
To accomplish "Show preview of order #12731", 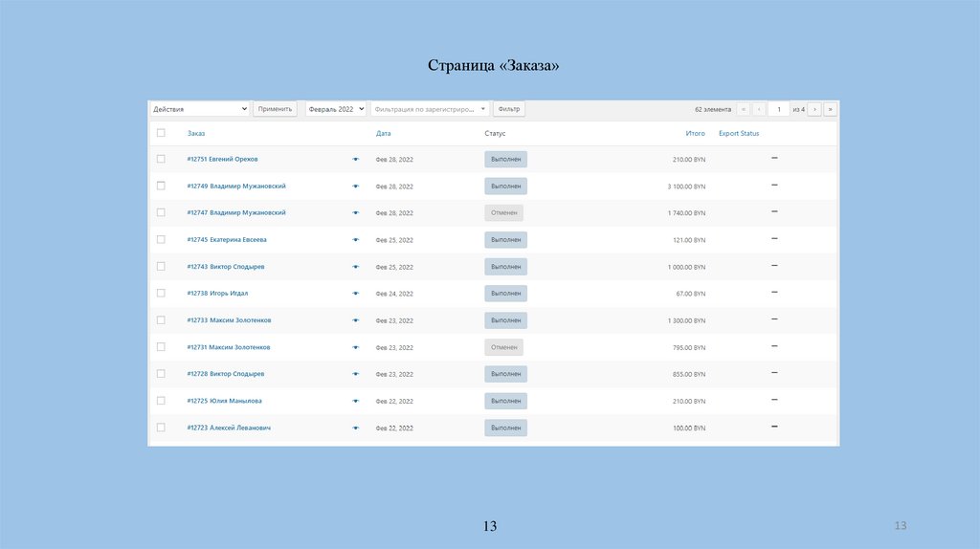I will click(355, 347).
